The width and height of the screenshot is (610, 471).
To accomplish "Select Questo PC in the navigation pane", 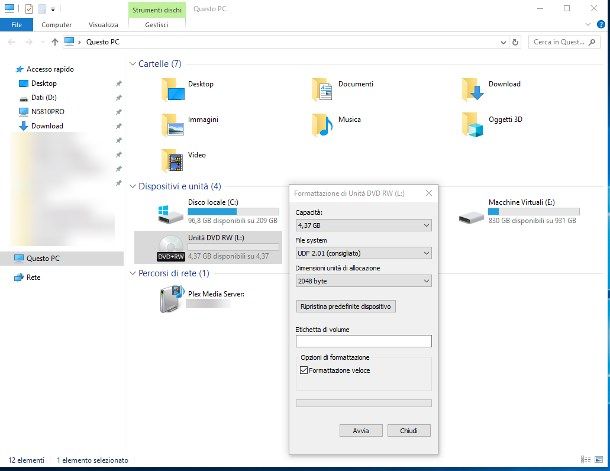I will click(x=62, y=258).
